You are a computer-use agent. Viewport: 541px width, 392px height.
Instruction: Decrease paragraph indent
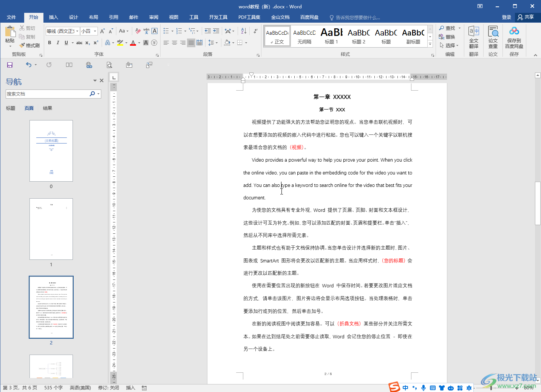208,31
